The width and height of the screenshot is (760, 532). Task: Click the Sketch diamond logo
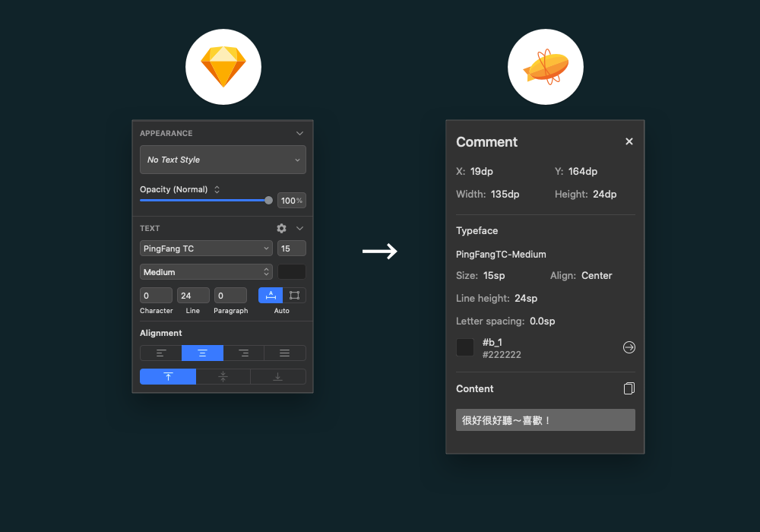click(x=223, y=66)
